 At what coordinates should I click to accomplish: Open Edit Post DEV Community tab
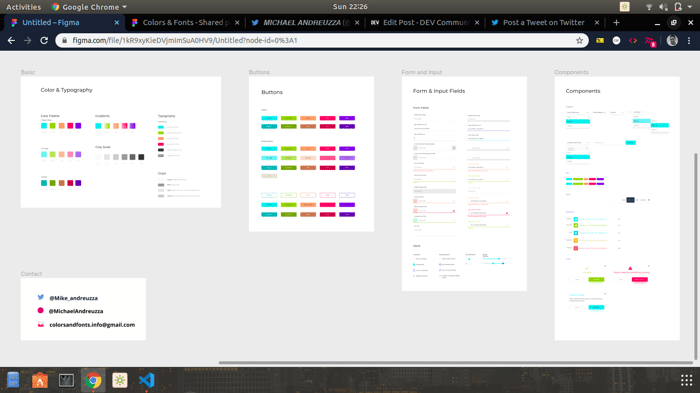(425, 22)
